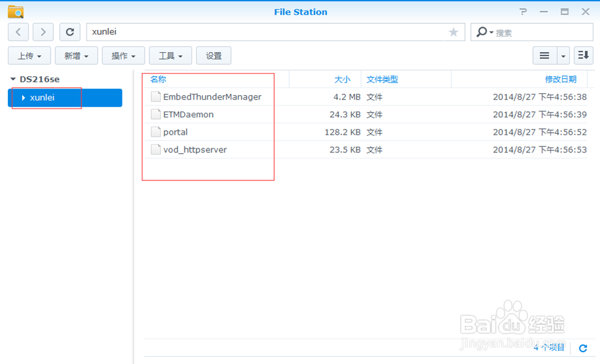
Task: Open the 设置 settings button
Action: click(x=214, y=56)
